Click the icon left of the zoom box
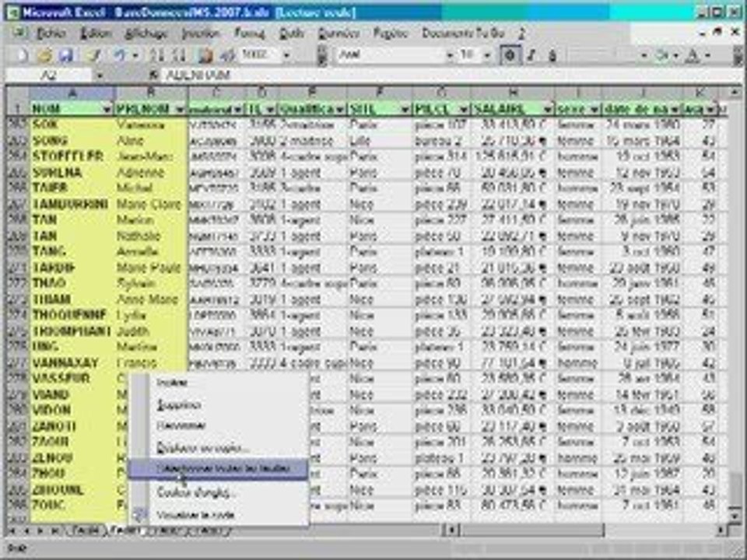The image size is (747, 560). tap(228, 55)
